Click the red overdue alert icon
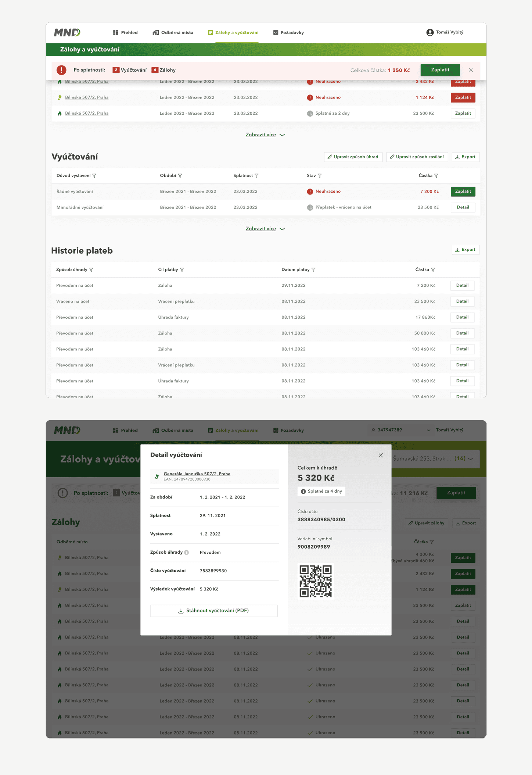The width and height of the screenshot is (532, 775). coord(61,70)
